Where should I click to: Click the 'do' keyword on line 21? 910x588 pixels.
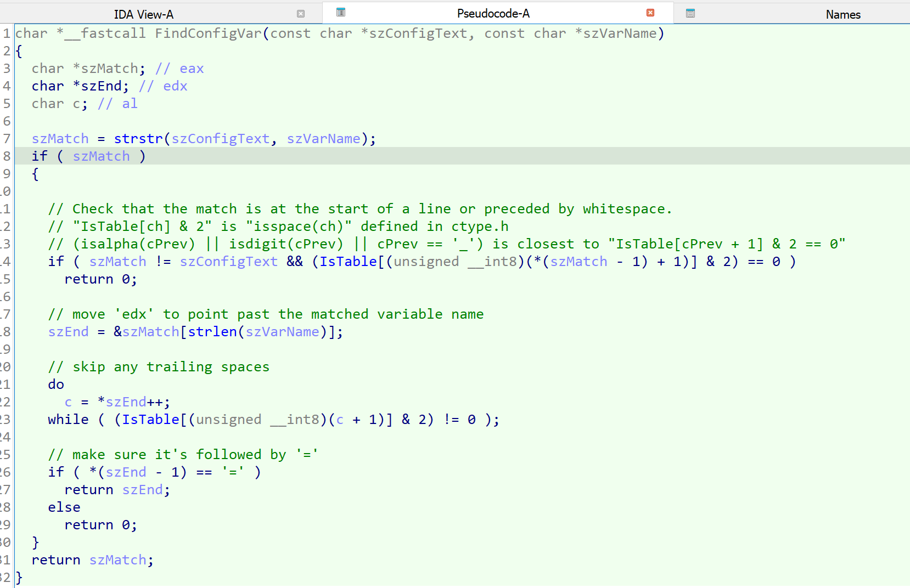point(56,385)
